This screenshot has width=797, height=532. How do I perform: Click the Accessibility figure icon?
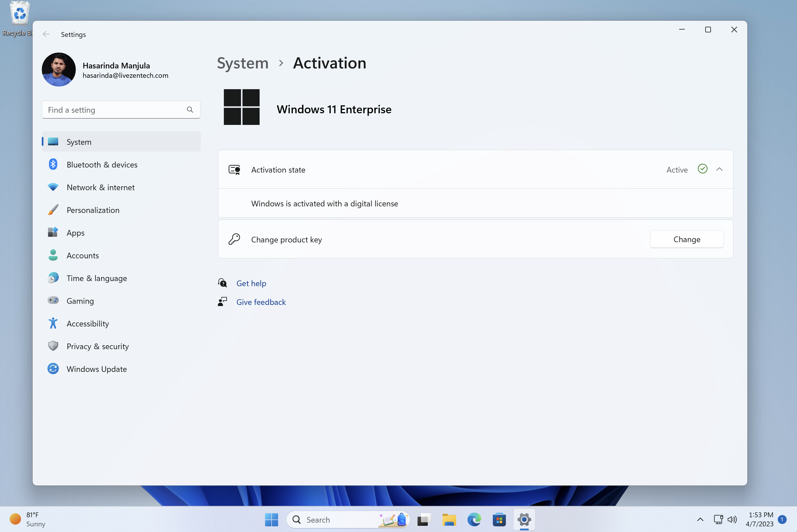pos(53,323)
